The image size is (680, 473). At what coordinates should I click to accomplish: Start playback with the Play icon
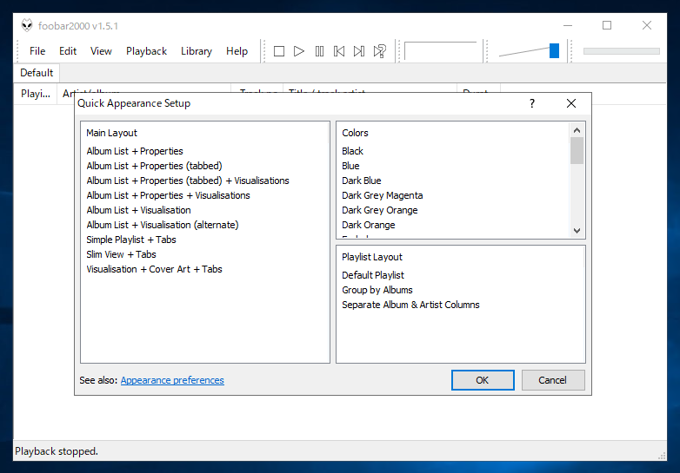299,52
